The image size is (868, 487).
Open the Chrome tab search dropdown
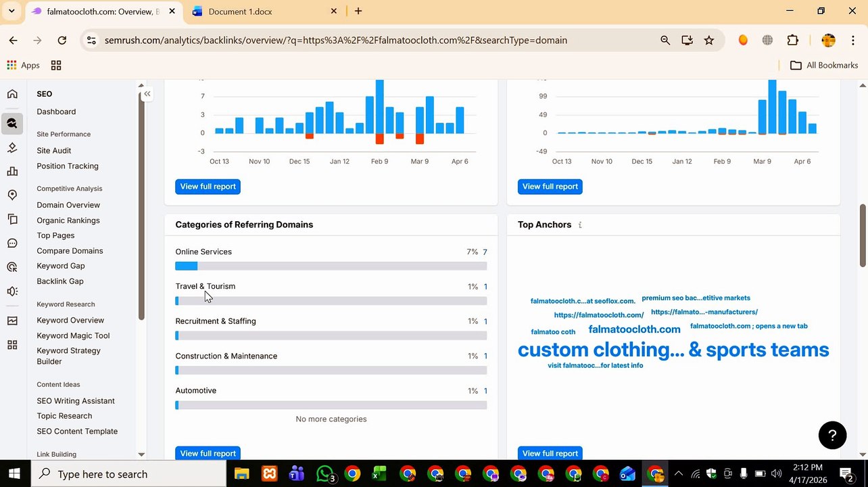coord(11,11)
